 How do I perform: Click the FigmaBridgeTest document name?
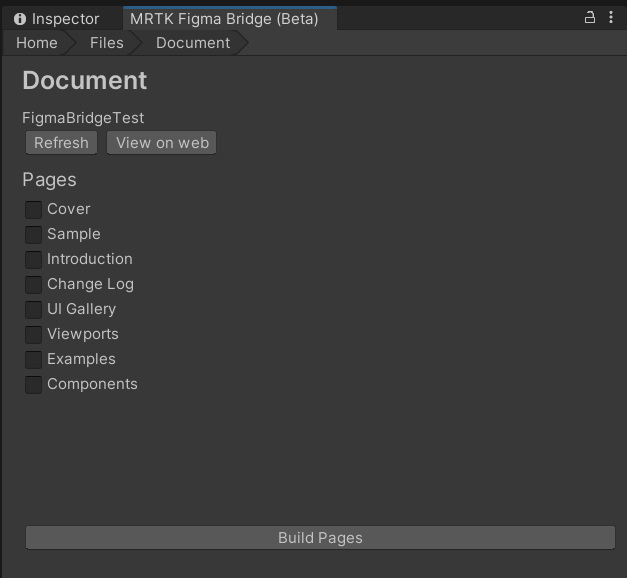point(83,118)
